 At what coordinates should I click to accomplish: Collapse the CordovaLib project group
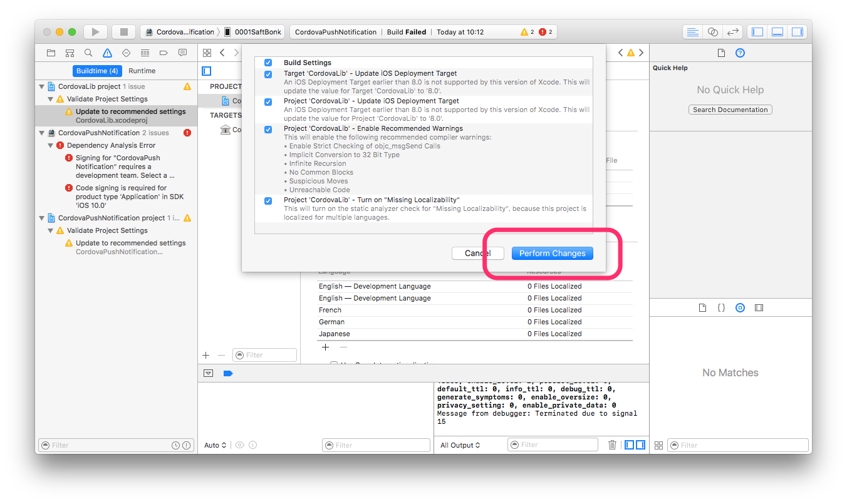click(42, 86)
